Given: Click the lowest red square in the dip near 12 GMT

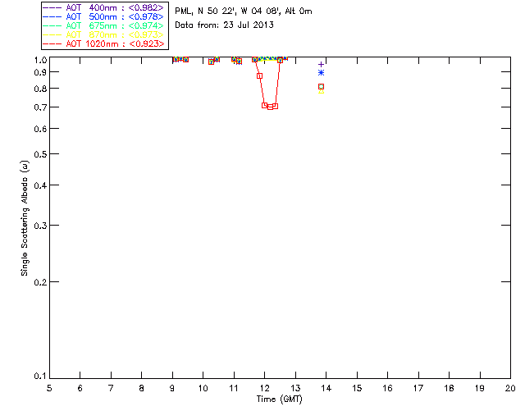Looking at the screenshot, I should [x=270, y=107].
